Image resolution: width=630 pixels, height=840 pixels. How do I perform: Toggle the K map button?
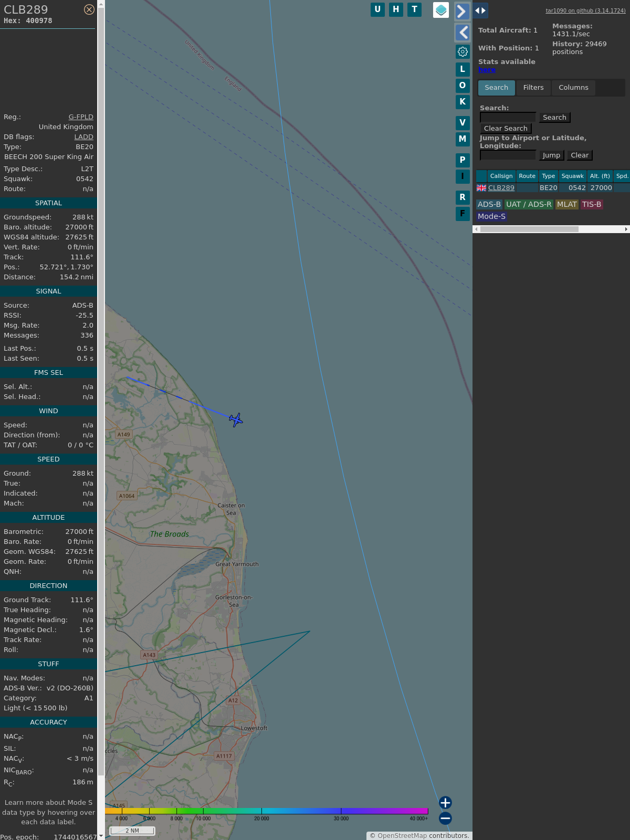pos(463,102)
